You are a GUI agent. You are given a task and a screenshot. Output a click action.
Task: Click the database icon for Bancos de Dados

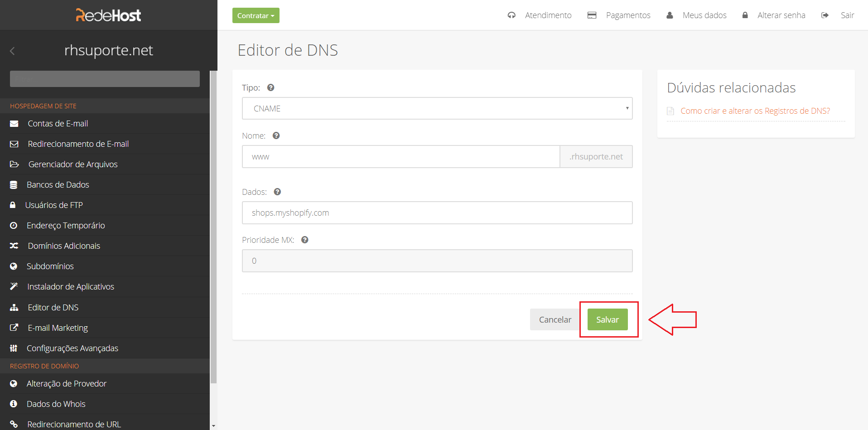coord(14,185)
